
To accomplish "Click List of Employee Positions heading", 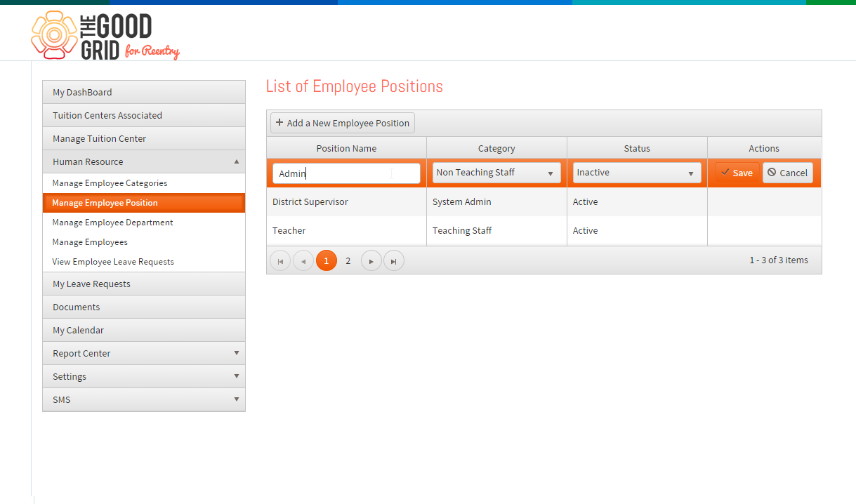I will point(355,86).
